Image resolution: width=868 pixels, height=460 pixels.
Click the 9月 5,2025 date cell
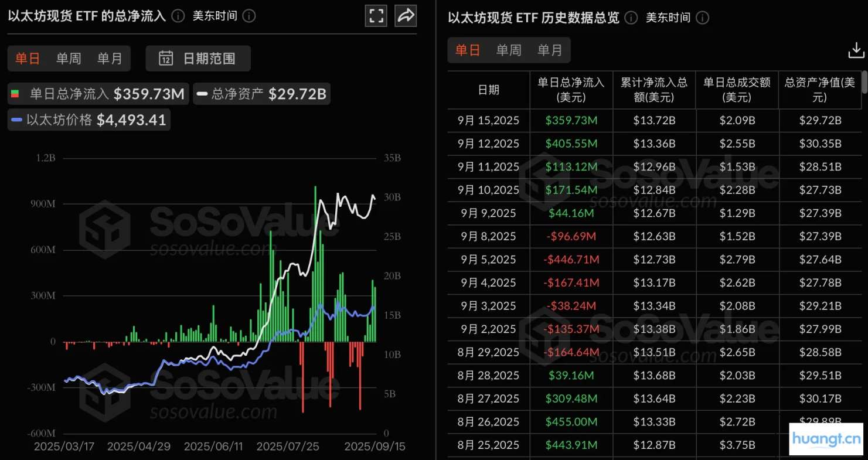coord(488,260)
